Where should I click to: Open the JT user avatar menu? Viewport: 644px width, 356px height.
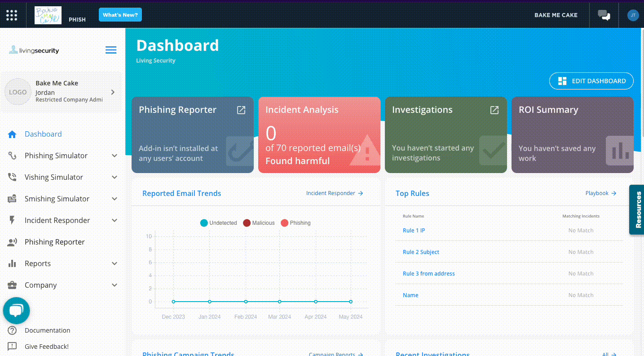pos(633,15)
